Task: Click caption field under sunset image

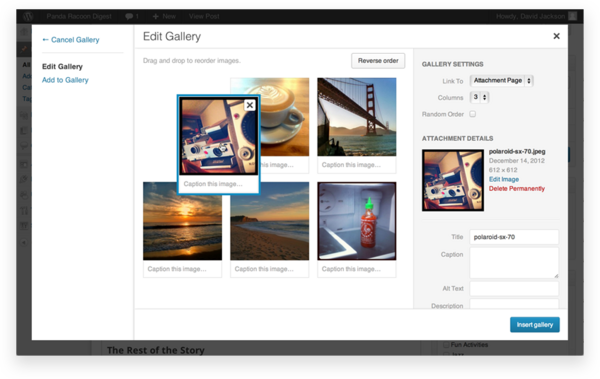Action: pos(183,269)
